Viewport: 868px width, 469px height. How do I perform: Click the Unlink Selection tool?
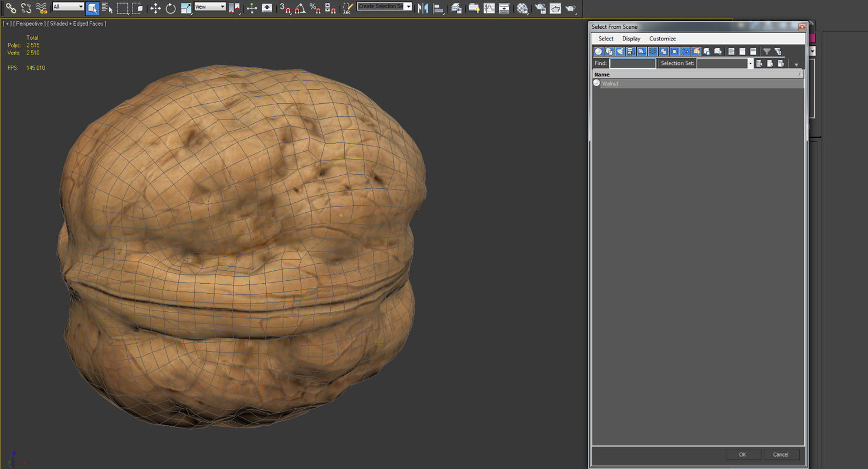[26, 8]
